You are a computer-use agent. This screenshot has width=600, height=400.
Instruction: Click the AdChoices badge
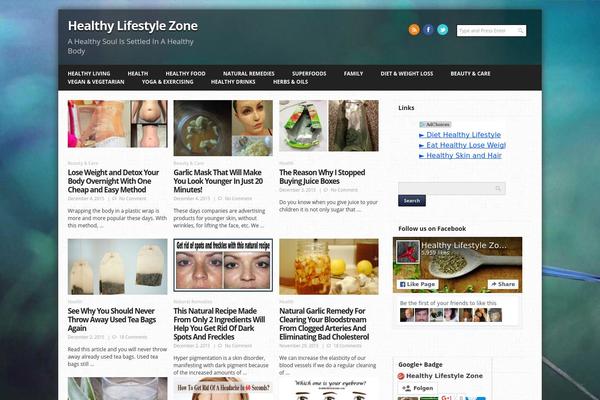[435, 124]
